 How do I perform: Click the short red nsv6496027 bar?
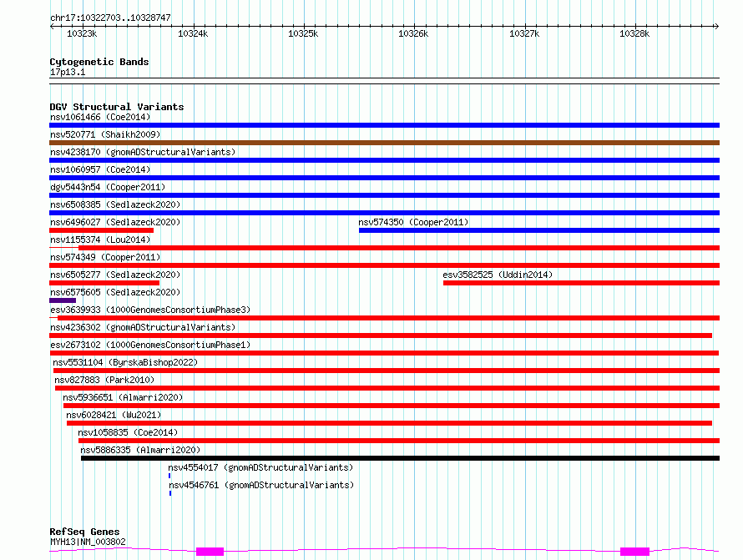coord(101,230)
